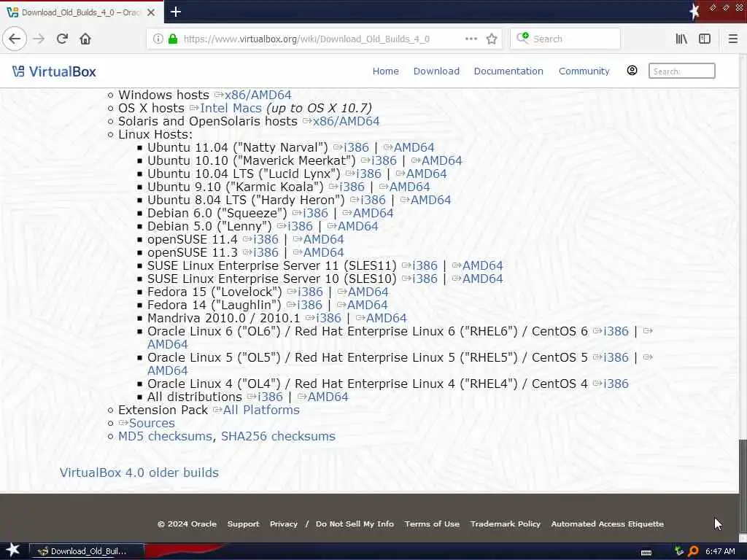This screenshot has height=560, width=747.
Task: Open the Download navigation menu item
Action: click(x=436, y=71)
